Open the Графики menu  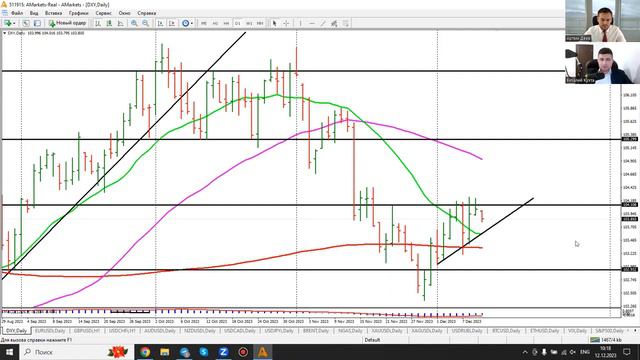click(78, 13)
